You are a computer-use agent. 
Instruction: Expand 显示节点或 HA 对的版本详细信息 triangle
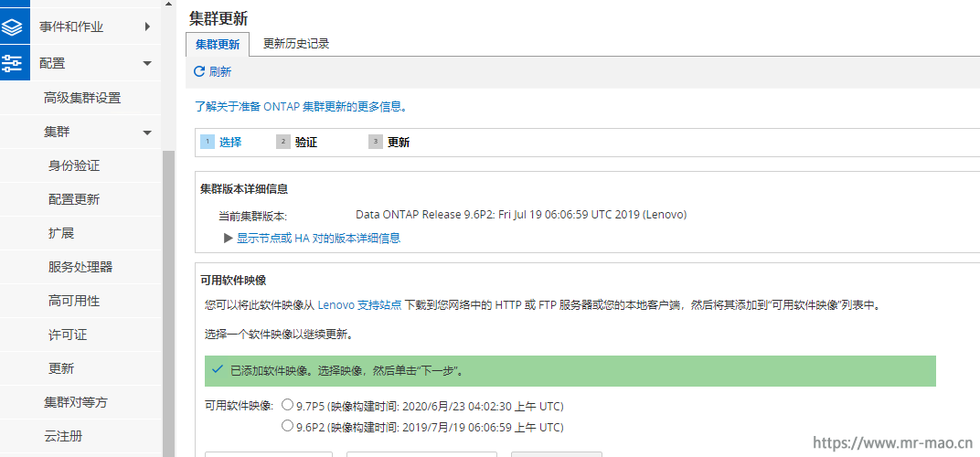[x=229, y=239]
